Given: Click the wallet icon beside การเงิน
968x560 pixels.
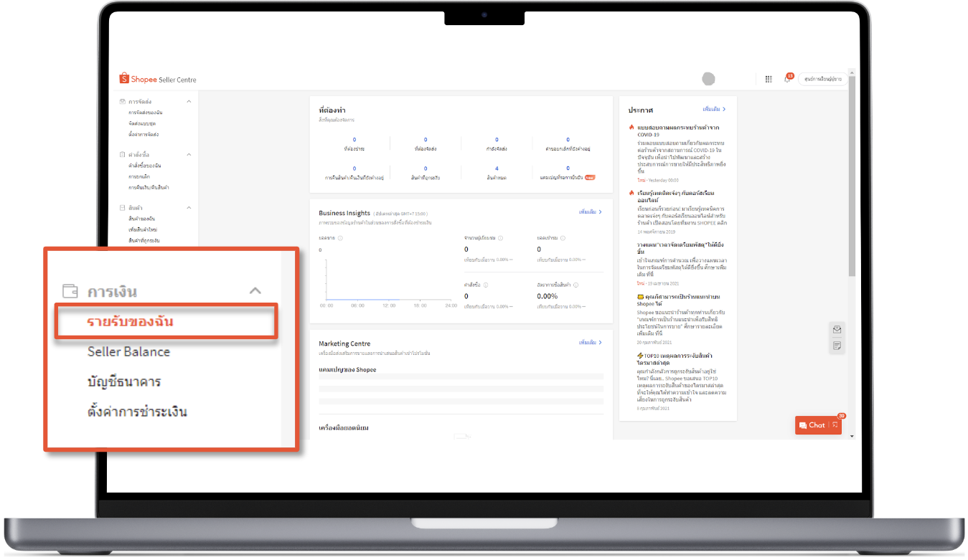Looking at the screenshot, I should [x=70, y=291].
